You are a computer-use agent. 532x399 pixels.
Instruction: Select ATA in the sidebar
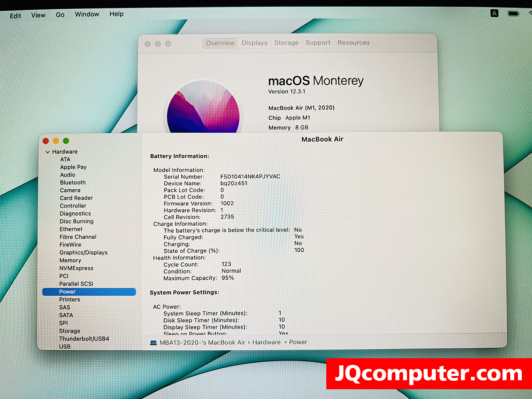65,160
